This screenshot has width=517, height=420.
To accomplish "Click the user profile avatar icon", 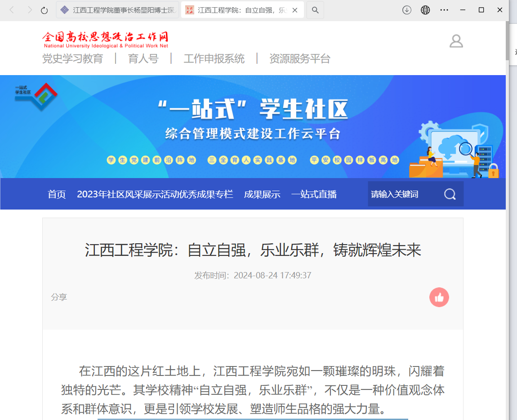I will coord(456,41).
